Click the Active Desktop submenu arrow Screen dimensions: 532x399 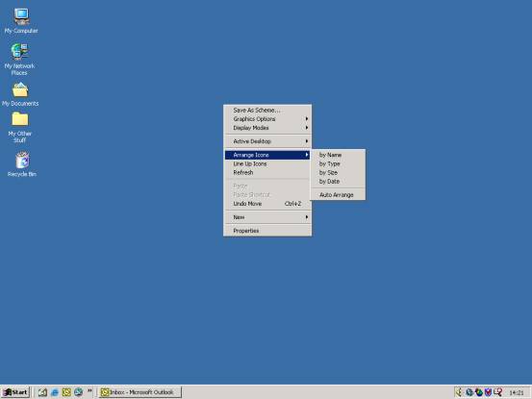click(x=306, y=141)
